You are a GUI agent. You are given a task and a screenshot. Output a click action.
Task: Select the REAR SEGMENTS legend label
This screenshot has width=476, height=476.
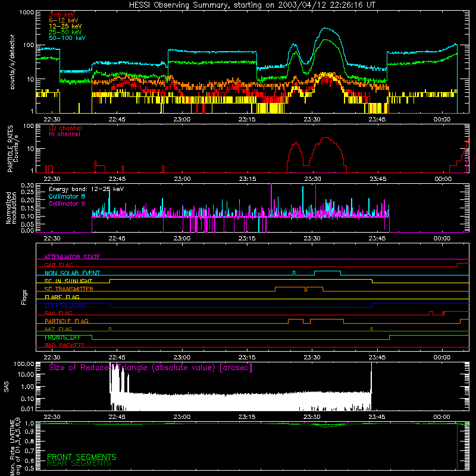[79, 464]
